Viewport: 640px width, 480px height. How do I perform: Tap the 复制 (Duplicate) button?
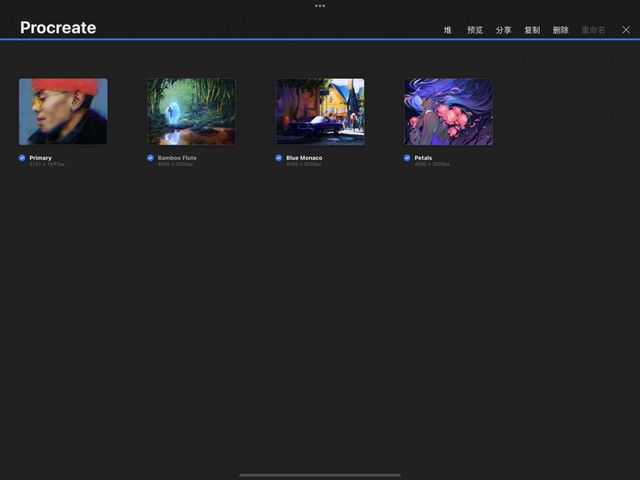pyautogui.click(x=532, y=30)
